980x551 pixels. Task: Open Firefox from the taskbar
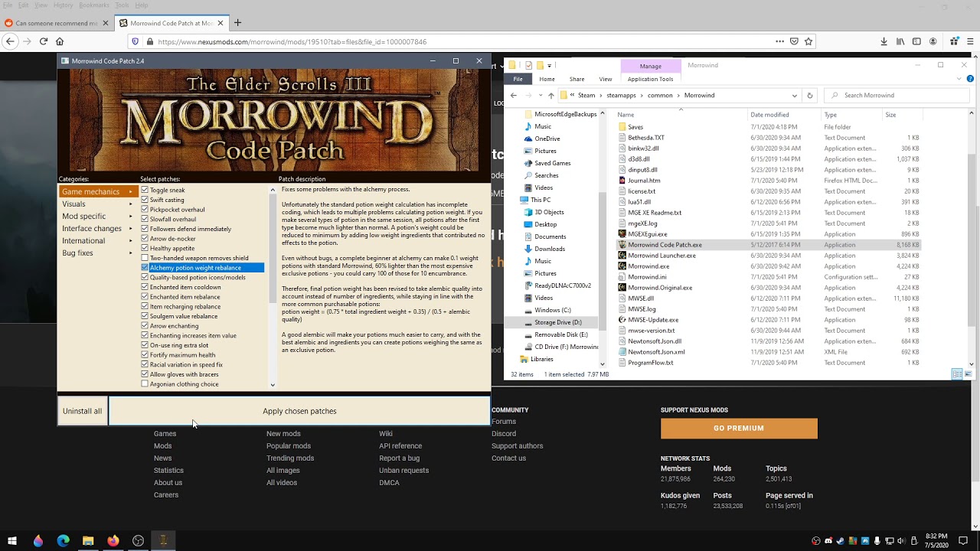pyautogui.click(x=113, y=541)
